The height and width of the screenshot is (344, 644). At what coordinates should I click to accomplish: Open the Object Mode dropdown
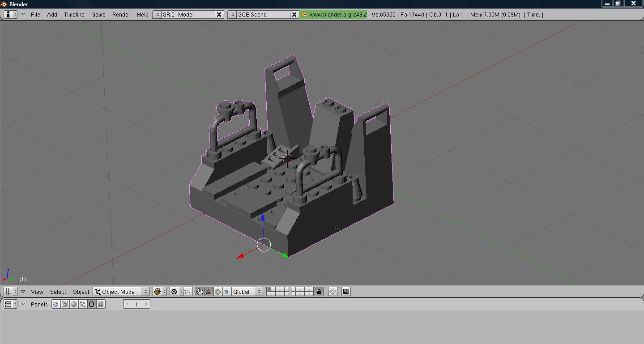pos(121,292)
